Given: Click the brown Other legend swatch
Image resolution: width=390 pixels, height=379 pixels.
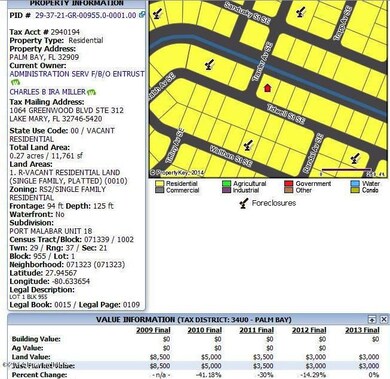Looking at the screenshot, I should pyautogui.click(x=289, y=190).
